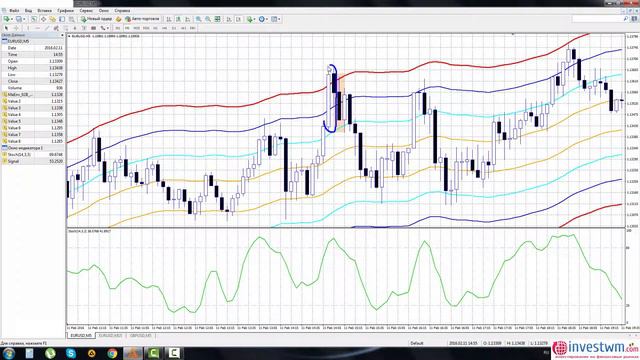This screenshot has height=360, width=640.
Task: Switch to the M5 timeframe
Action: point(127,28)
